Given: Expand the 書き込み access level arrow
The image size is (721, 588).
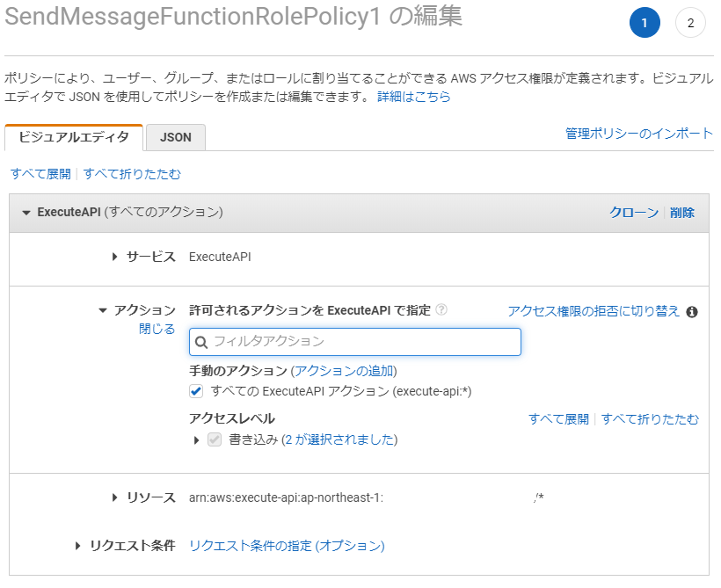Looking at the screenshot, I should click(x=197, y=440).
